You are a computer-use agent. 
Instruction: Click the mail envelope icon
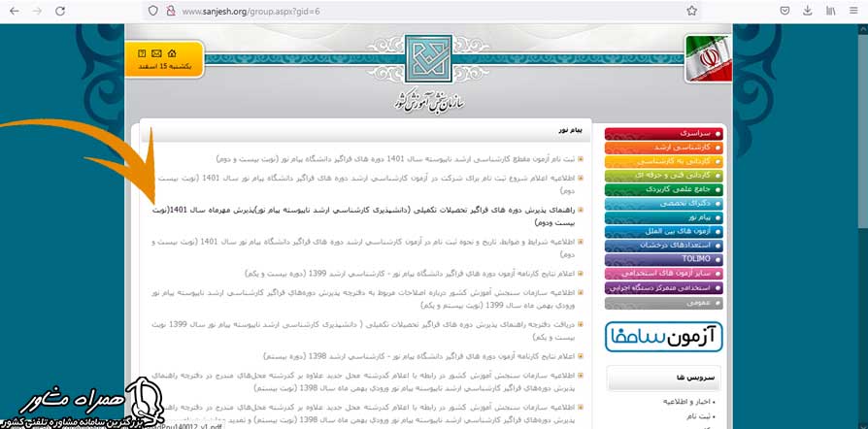[x=156, y=53]
